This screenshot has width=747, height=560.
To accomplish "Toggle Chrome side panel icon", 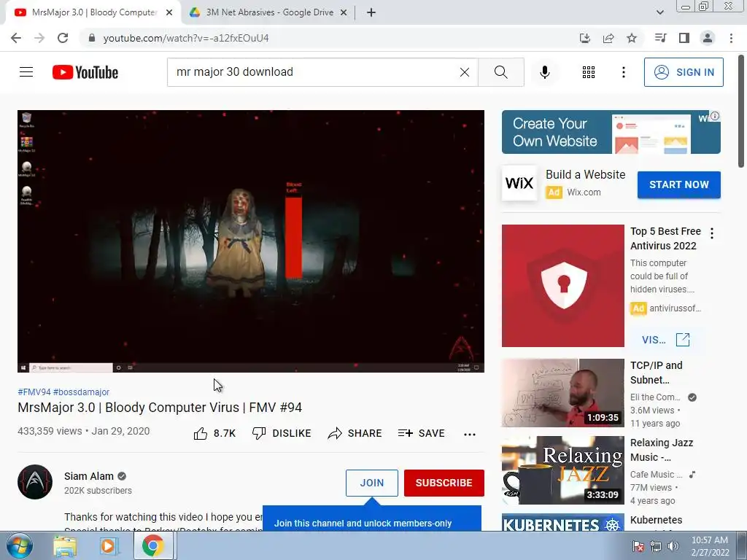I will click(x=684, y=38).
